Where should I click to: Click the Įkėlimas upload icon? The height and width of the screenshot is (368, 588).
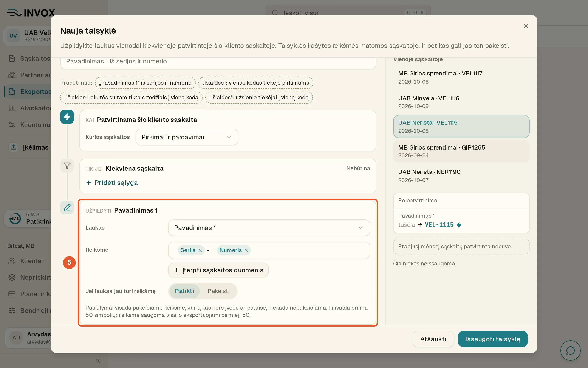coord(14,147)
